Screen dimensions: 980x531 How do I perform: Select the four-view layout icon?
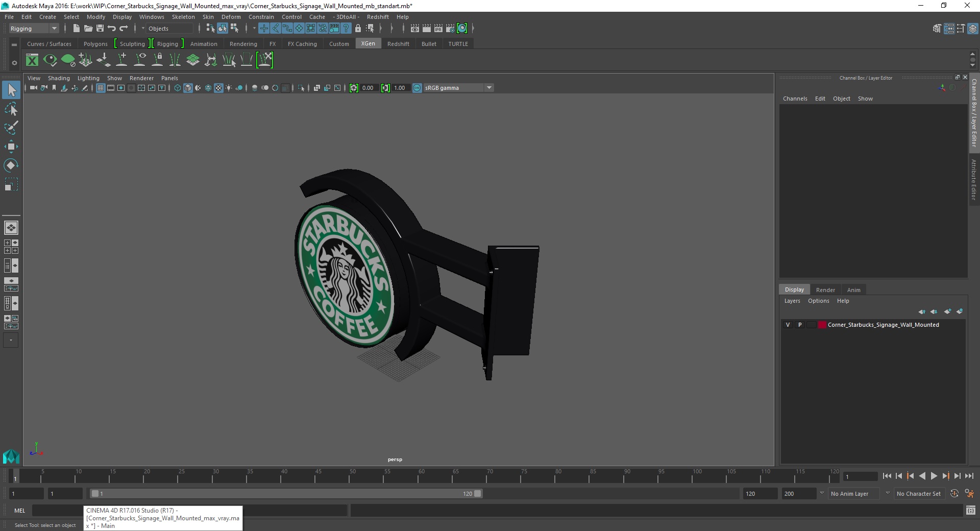[x=11, y=247]
